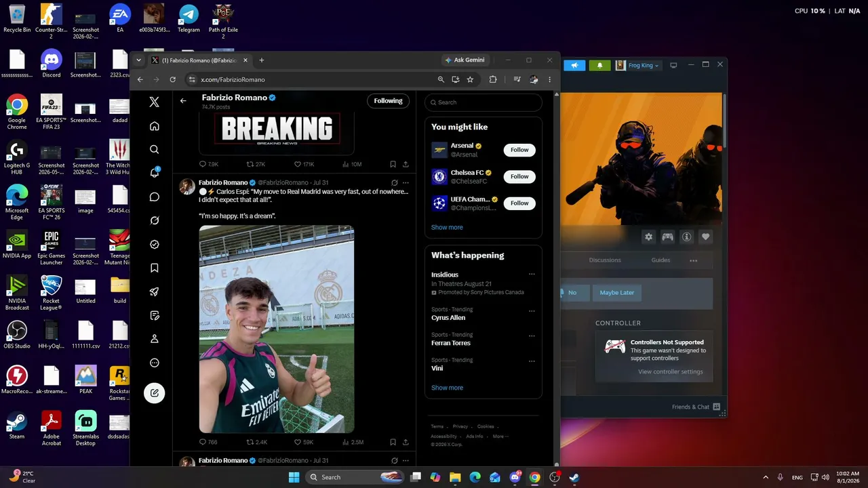Reply to the Carlos Espí post
Image resolution: width=868 pixels, height=488 pixels.
point(208,442)
